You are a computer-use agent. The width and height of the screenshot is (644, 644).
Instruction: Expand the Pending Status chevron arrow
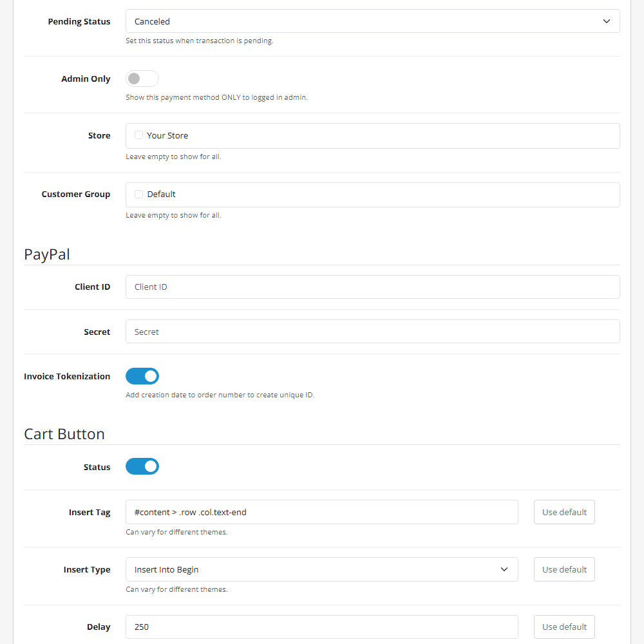click(x=606, y=21)
